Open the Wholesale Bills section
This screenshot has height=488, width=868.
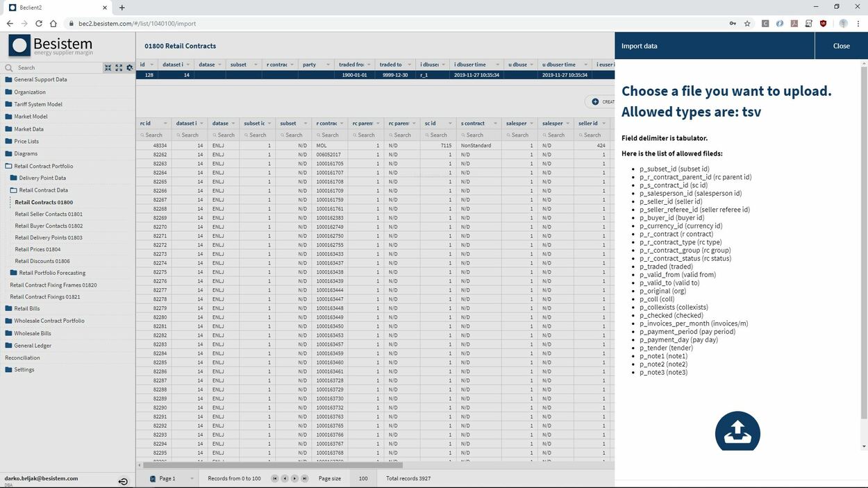[x=34, y=333]
